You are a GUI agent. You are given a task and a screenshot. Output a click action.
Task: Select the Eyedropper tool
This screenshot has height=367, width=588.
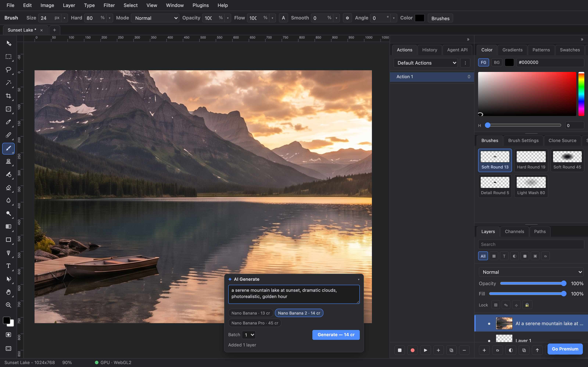point(8,122)
